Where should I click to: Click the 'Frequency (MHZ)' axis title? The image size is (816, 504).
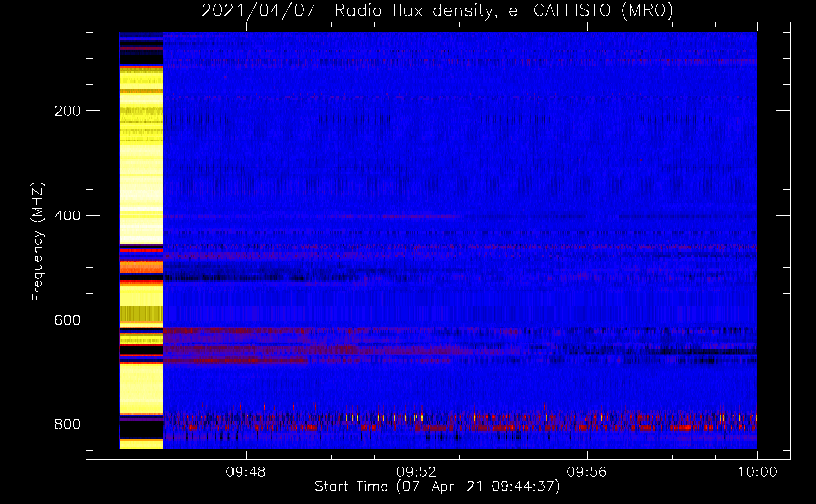38,241
